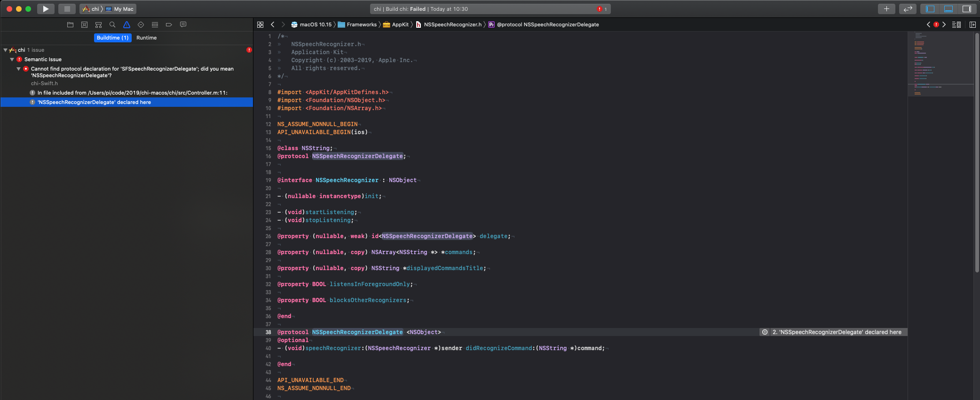The height and width of the screenshot is (400, 980).
Task: Click AppKit/AppKitDefines.h import line
Action: [x=333, y=92]
